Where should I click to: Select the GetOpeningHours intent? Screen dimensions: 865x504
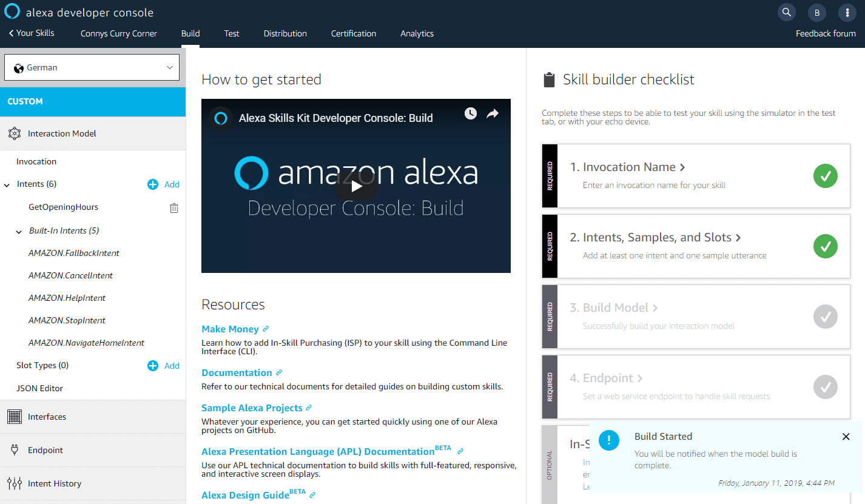63,207
